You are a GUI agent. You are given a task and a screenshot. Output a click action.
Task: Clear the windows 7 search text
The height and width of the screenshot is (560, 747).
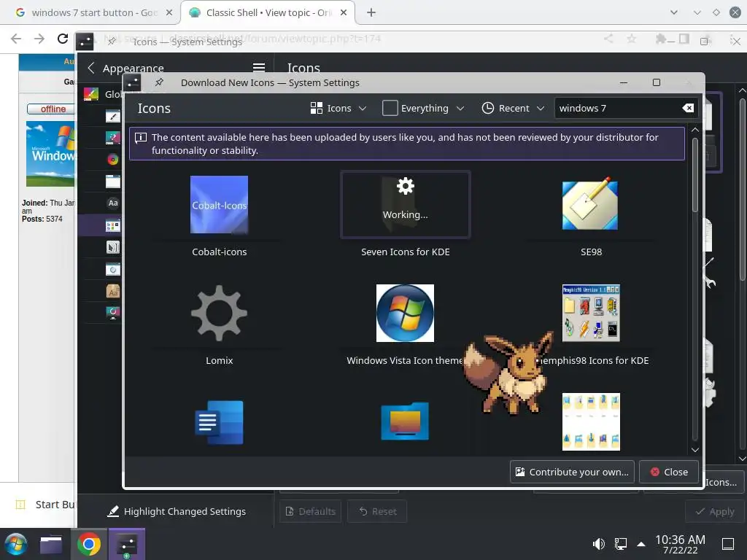pyautogui.click(x=688, y=108)
